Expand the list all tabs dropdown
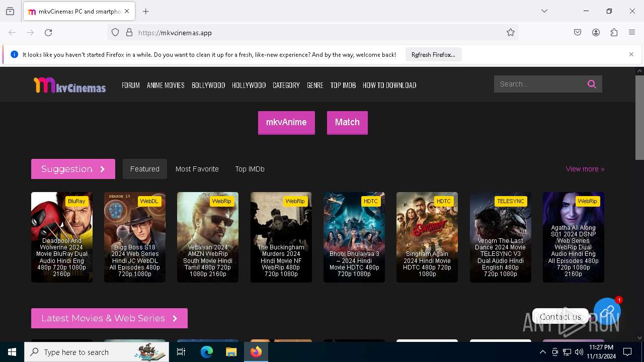 [x=544, y=11]
